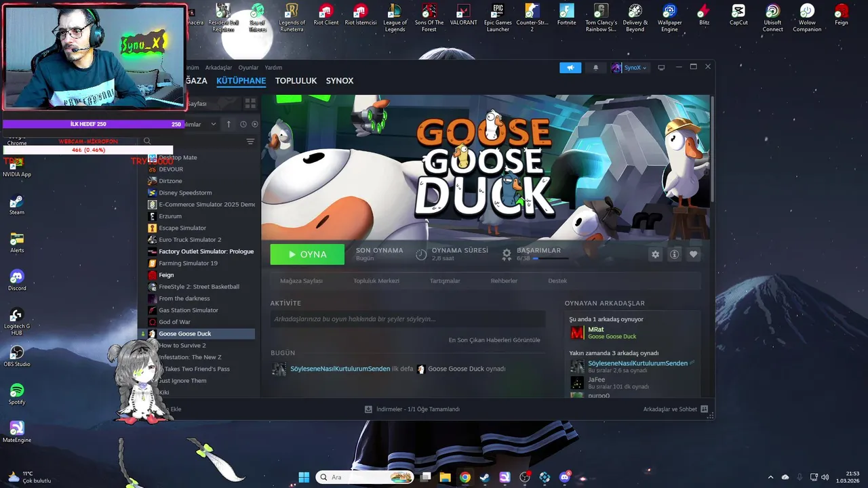Open SöyleseneNasılKurtulurumSenden activity profile link
Viewport: 868px width, 488px height.
click(x=340, y=369)
